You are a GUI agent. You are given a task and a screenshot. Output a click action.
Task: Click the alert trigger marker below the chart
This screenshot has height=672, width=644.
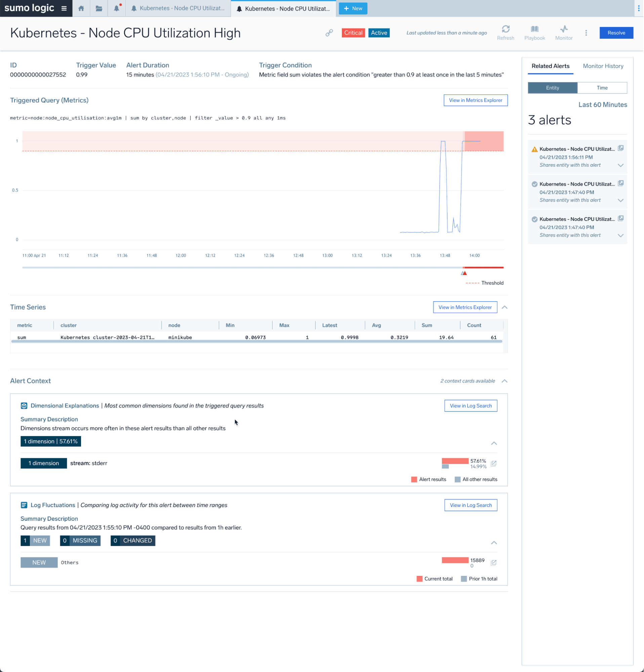tap(465, 273)
